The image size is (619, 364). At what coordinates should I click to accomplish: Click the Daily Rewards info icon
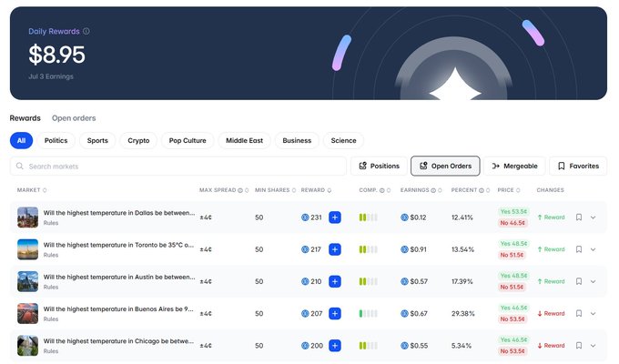pos(86,31)
